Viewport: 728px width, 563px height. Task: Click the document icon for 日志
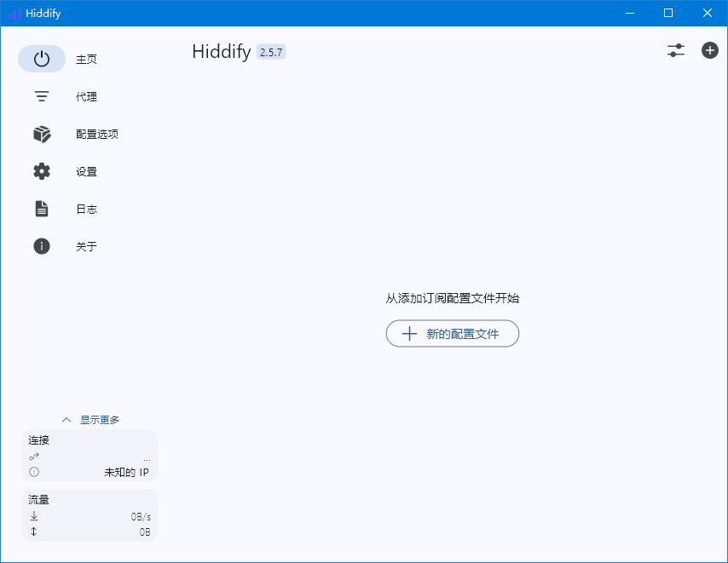click(x=42, y=209)
